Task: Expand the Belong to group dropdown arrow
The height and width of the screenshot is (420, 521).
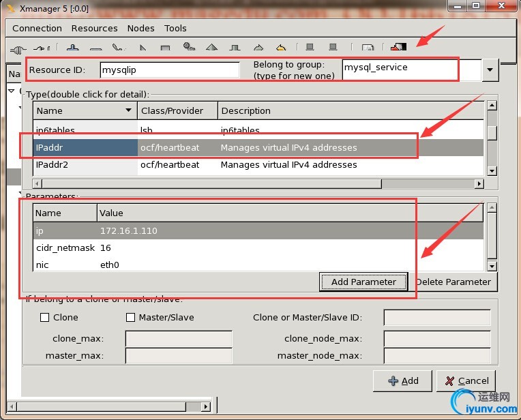Action: (490, 70)
